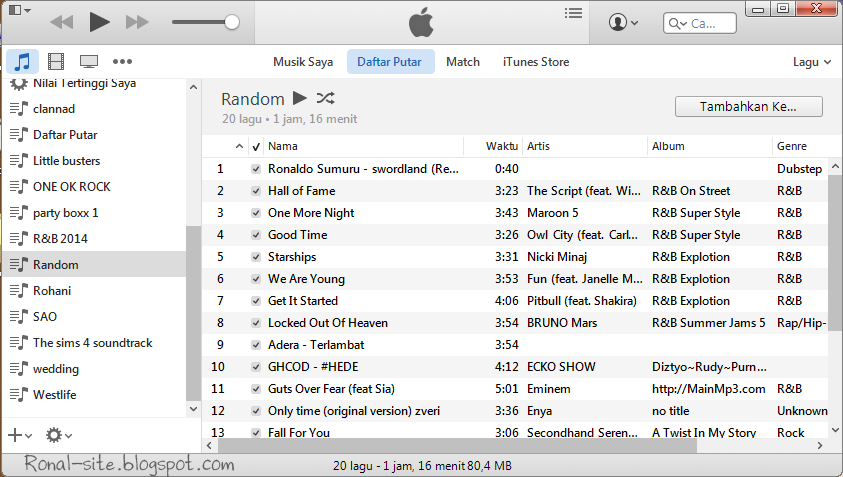Viewport: 843px width, 477px height.
Task: Open the Daftar Putar playlist in sidebar
Action: (x=94, y=134)
